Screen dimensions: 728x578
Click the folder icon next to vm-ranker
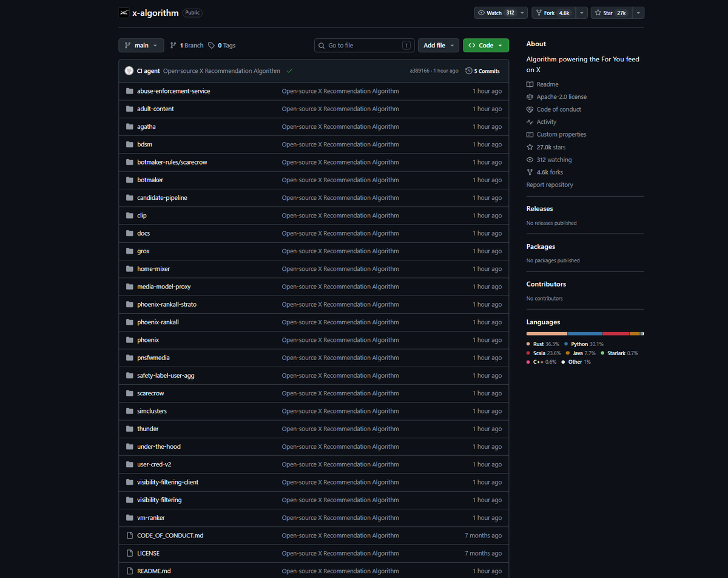129,518
